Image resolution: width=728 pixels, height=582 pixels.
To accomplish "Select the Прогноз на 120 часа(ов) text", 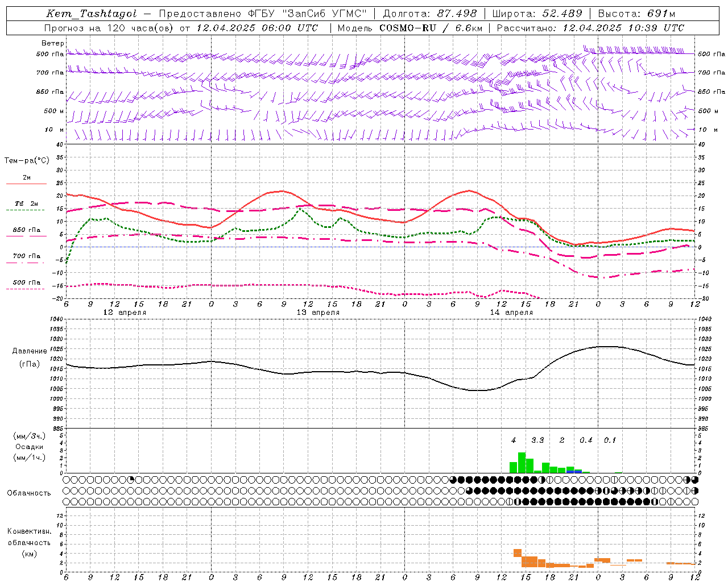I will [x=109, y=28].
